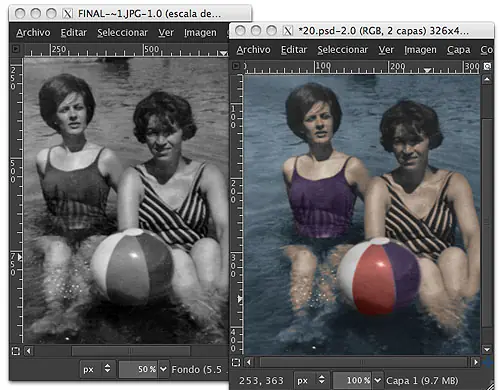Open Seleccionar menu in 20.psd window

pos(342,50)
